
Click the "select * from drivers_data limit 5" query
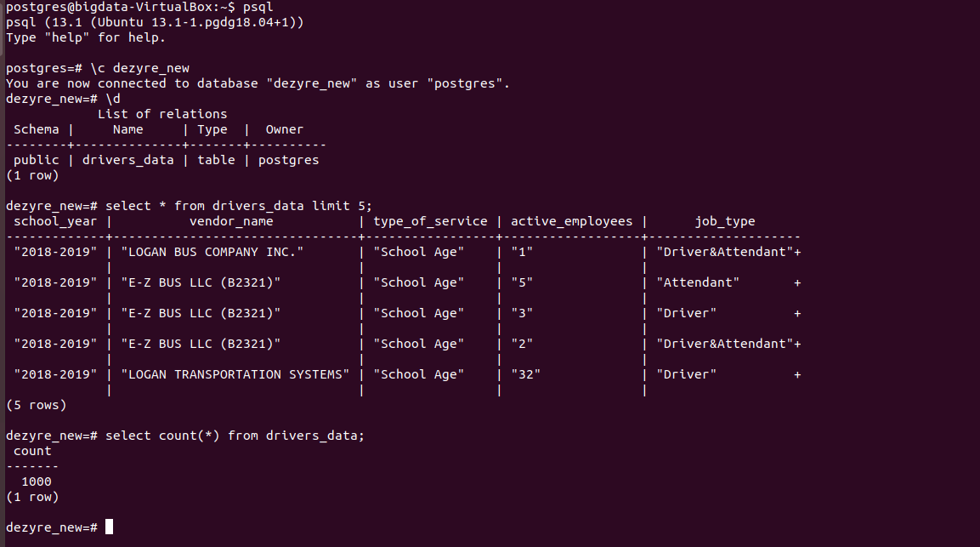pyautogui.click(x=239, y=206)
